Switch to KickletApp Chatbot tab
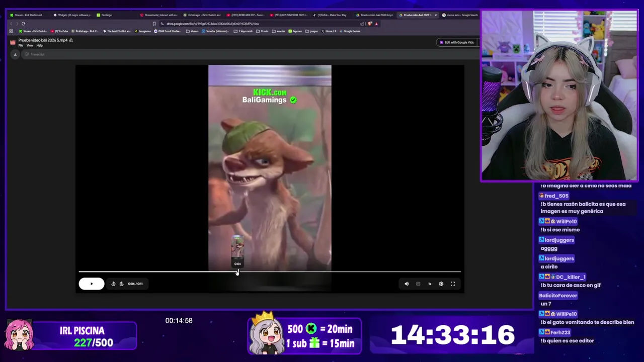This screenshot has height=362, width=644. pos(202,15)
